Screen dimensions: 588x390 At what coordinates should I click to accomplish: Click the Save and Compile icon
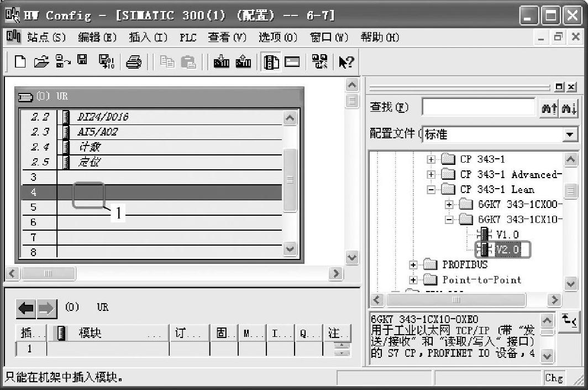pyautogui.click(x=105, y=62)
